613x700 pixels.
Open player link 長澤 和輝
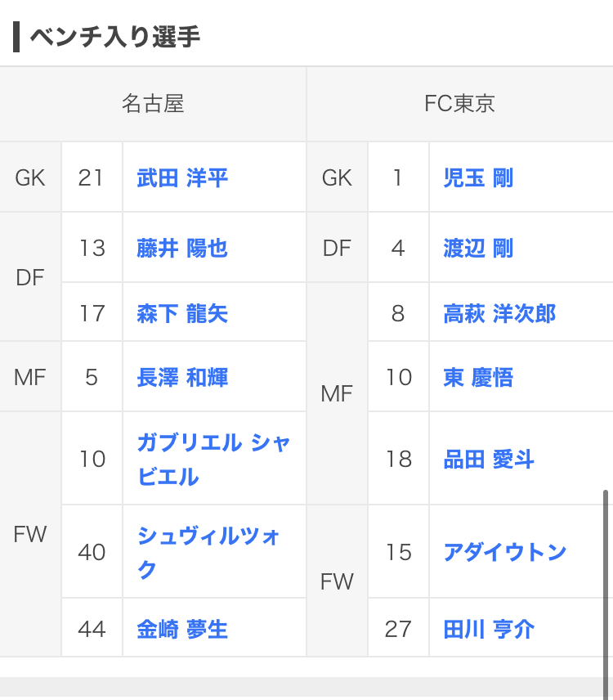182,377
